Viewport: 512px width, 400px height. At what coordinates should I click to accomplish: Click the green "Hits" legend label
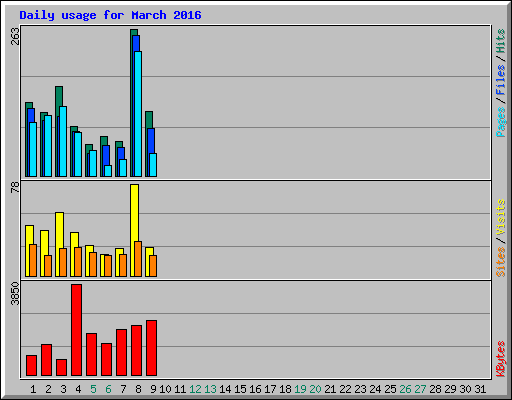coord(501,41)
